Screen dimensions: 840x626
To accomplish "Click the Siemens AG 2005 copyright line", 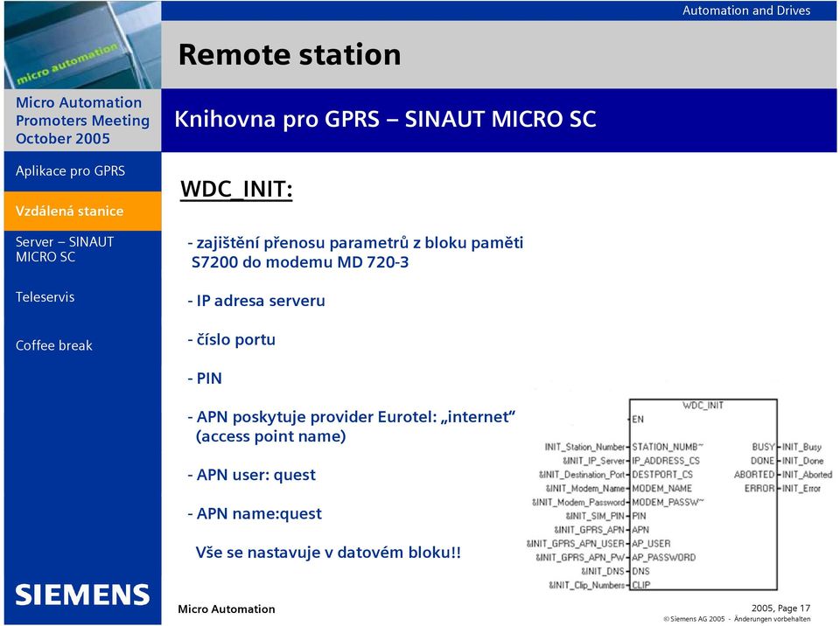I will coord(737,619).
